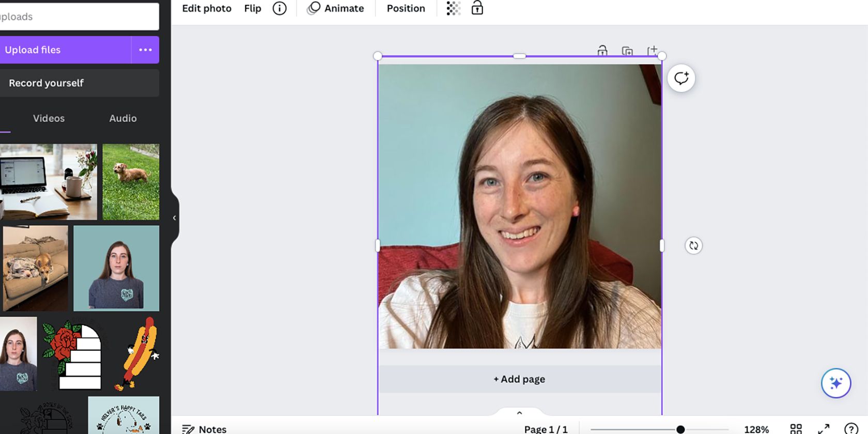This screenshot has width=868, height=434.
Task: Click the zoom slider handle
Action: click(x=680, y=429)
